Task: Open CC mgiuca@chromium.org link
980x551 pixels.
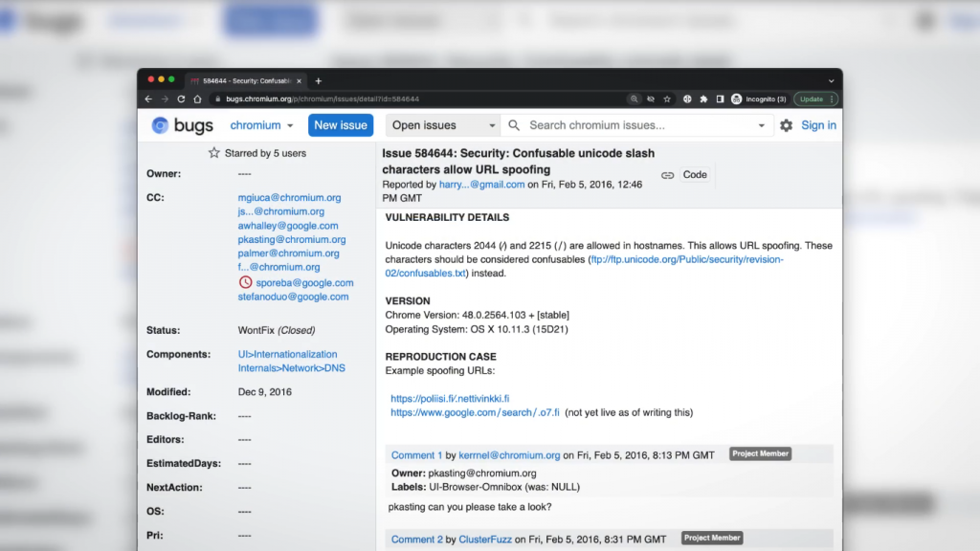Action: coord(289,198)
